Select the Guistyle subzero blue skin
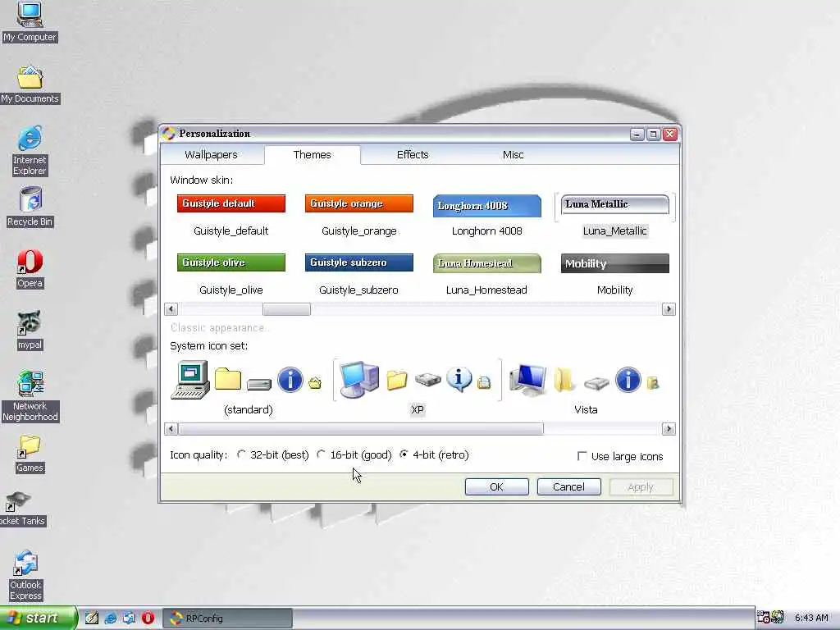Image resolution: width=840 pixels, height=630 pixels. pyautogui.click(x=359, y=262)
